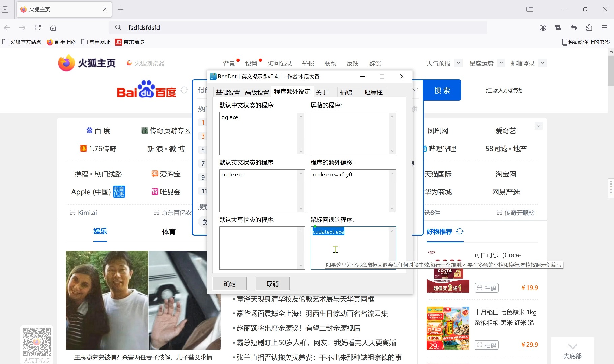Click the 屏蔽的程序 text box
This screenshot has width=614, height=364.
(x=353, y=133)
